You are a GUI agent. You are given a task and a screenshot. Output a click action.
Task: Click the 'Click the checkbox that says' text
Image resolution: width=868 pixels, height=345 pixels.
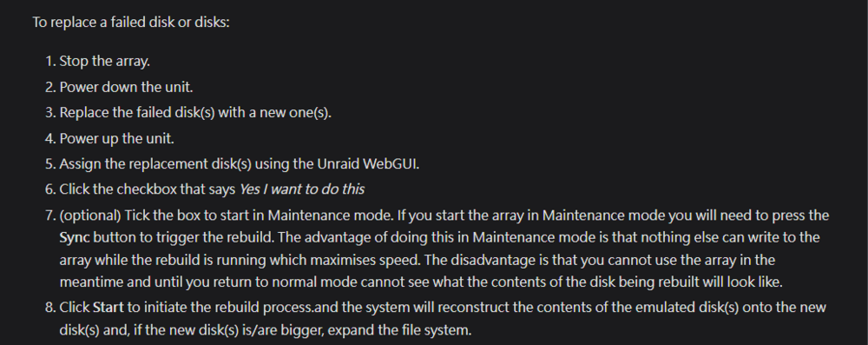click(148, 189)
